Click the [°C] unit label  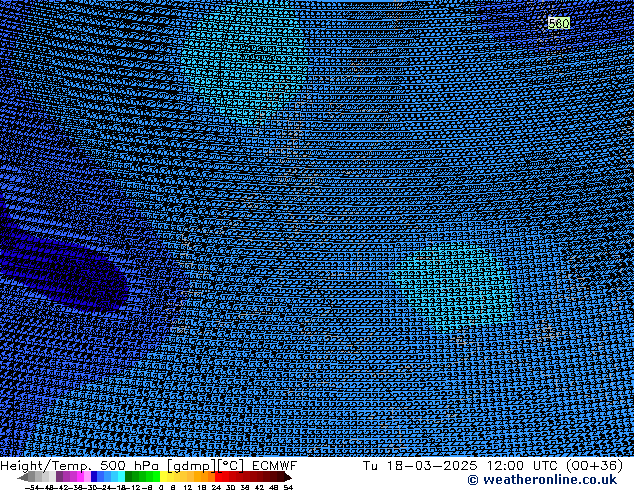tap(231, 466)
